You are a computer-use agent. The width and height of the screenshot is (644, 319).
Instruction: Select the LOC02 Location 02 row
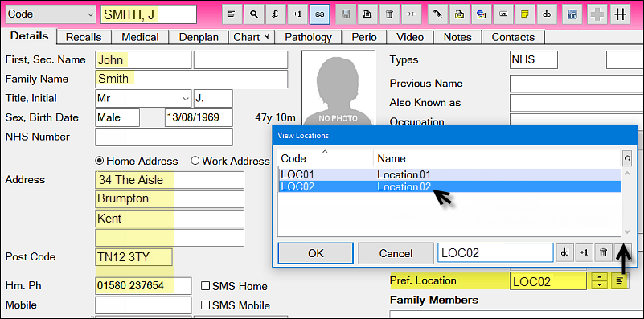(449, 186)
